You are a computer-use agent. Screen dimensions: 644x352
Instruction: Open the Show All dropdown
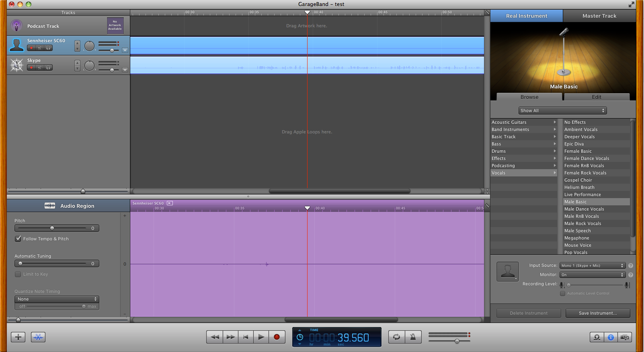[x=562, y=111]
